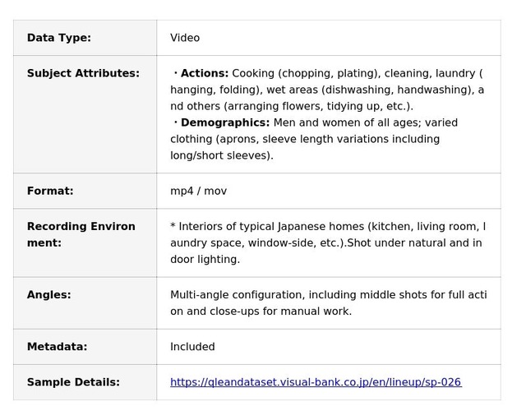Click 'on and close-ups for manual work' line
This screenshot has width=526, height=420.
[x=261, y=311]
